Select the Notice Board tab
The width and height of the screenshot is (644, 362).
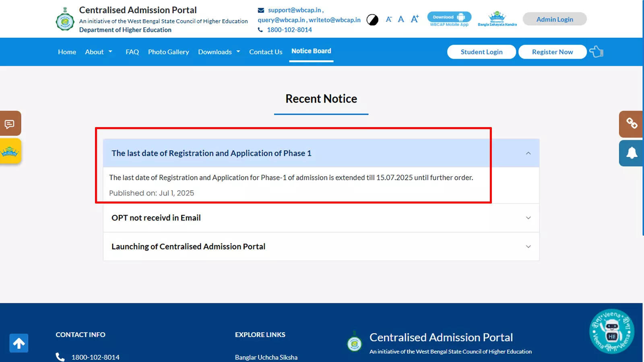tap(311, 51)
